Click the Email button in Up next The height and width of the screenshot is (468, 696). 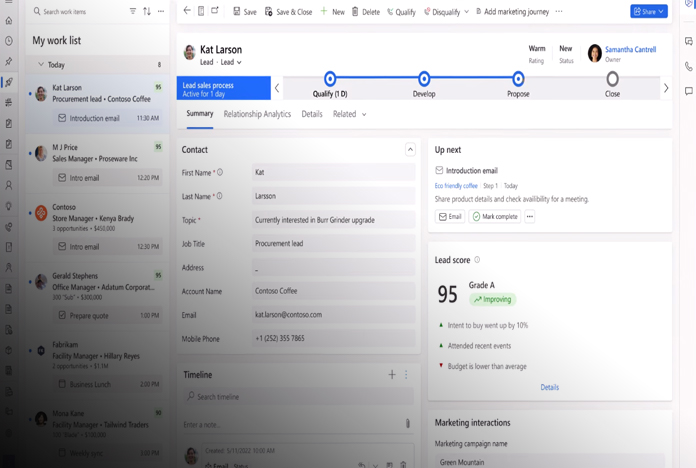tap(450, 216)
